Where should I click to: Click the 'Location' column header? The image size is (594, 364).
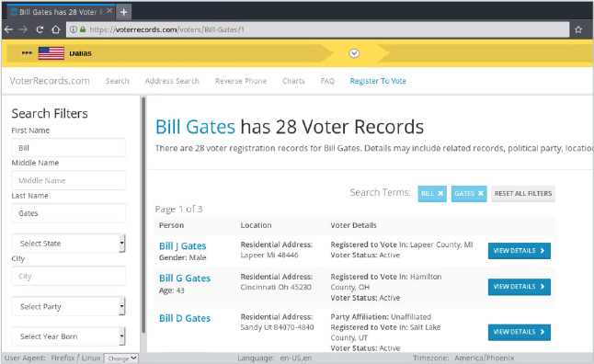point(256,225)
